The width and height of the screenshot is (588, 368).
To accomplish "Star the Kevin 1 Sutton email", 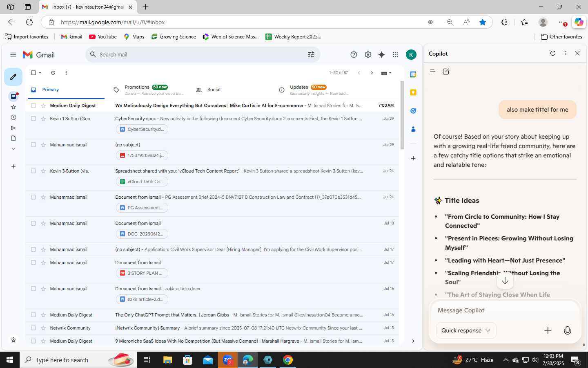I will 43,119.
